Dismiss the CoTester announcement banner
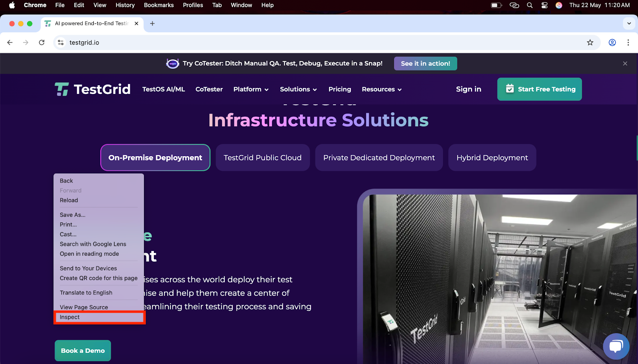638x364 pixels. 625,63
